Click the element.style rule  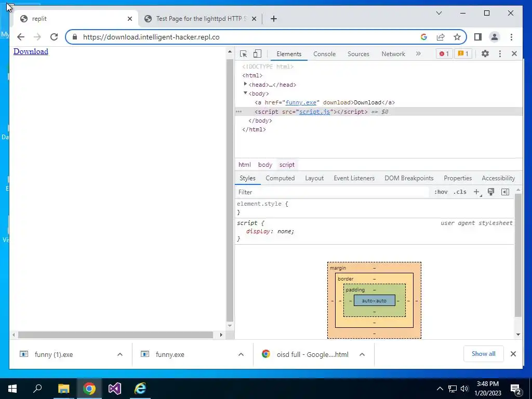pos(262,204)
